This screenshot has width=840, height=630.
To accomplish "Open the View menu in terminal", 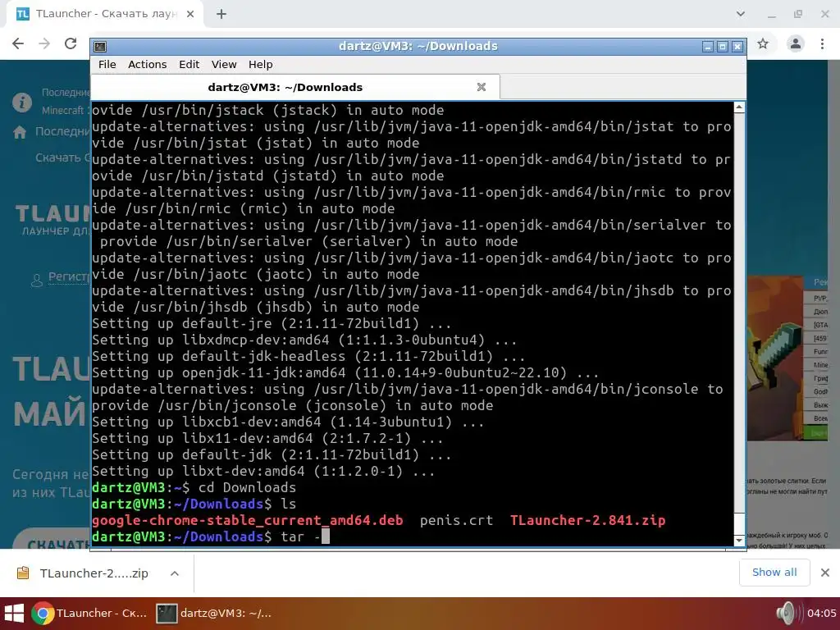I will [x=224, y=64].
